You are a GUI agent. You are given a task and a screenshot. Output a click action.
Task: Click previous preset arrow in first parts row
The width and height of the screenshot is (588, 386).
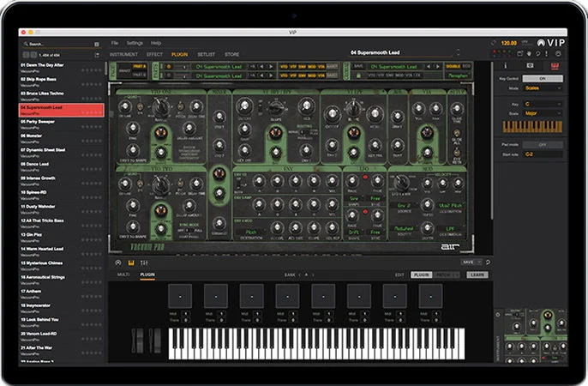click(x=261, y=66)
